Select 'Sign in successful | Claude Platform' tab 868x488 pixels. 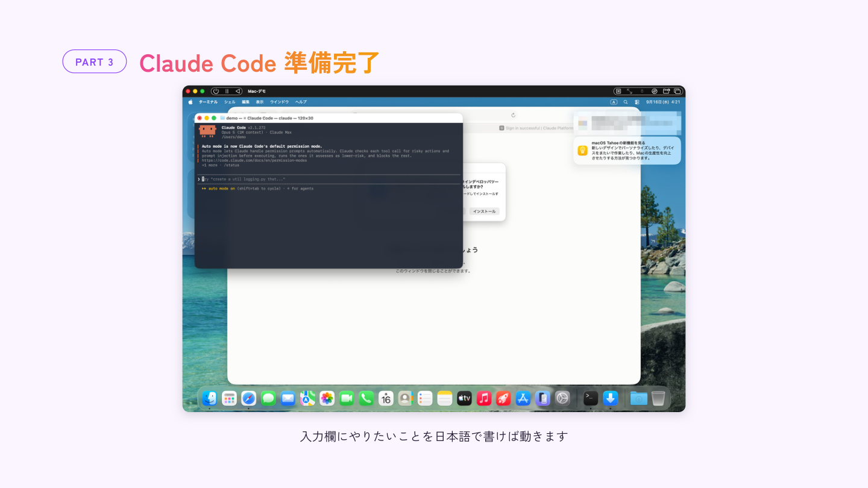click(536, 128)
